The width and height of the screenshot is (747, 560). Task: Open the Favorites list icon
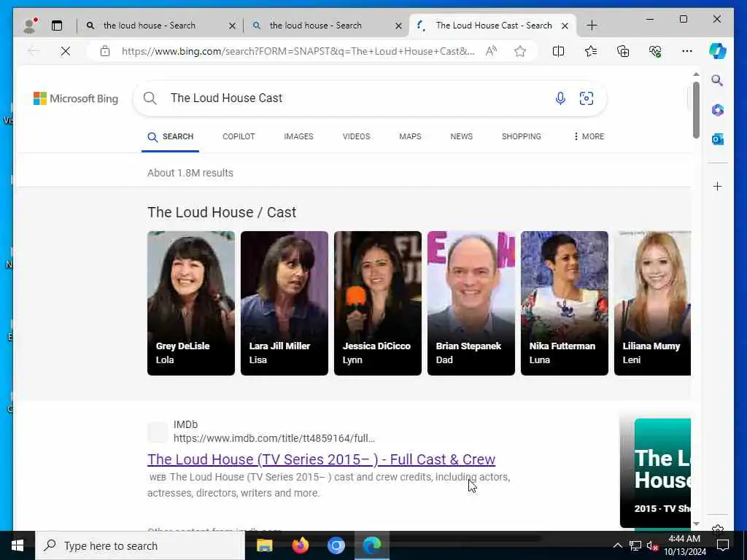[591, 51]
